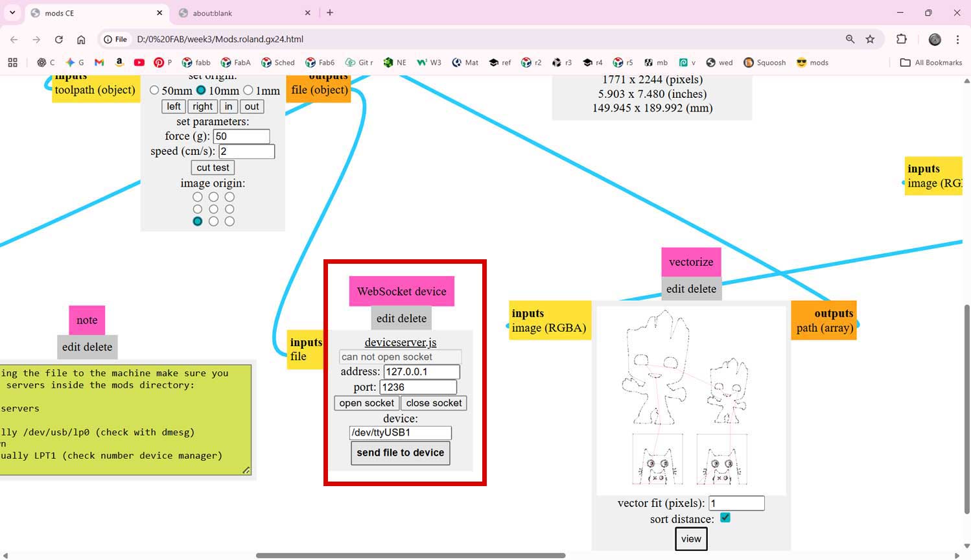Open edit delete under the note module

(x=88, y=347)
